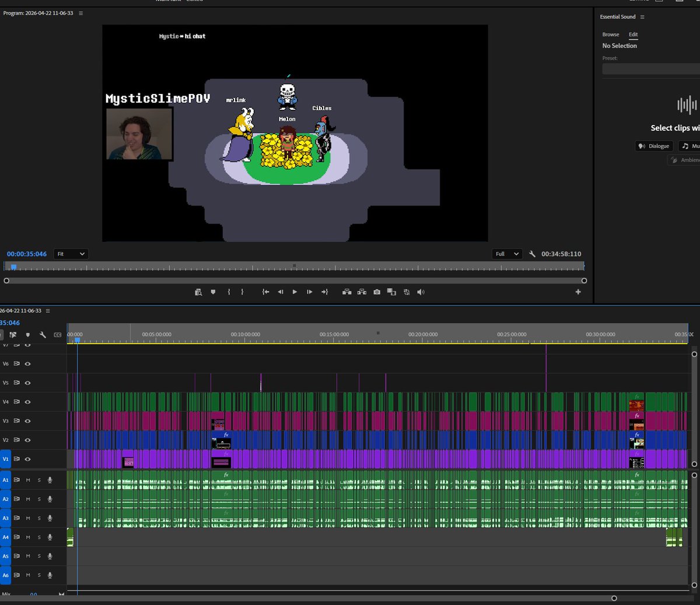
Task: Toggle linked selection in timeline
Action: [13, 335]
